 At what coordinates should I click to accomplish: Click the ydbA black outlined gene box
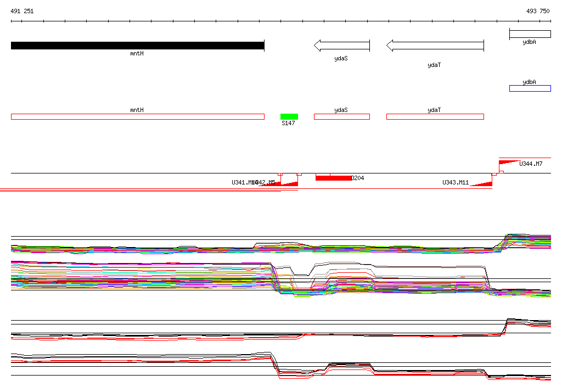point(530,34)
